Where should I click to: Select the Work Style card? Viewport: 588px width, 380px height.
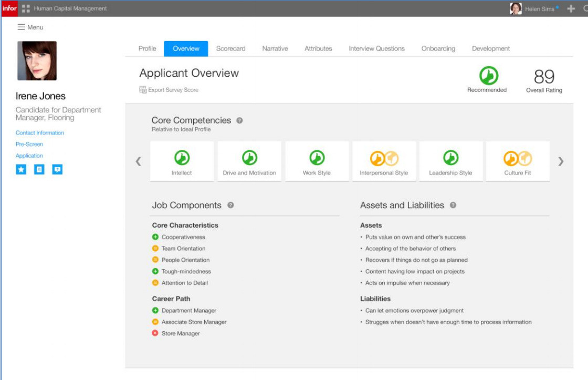pos(317,161)
